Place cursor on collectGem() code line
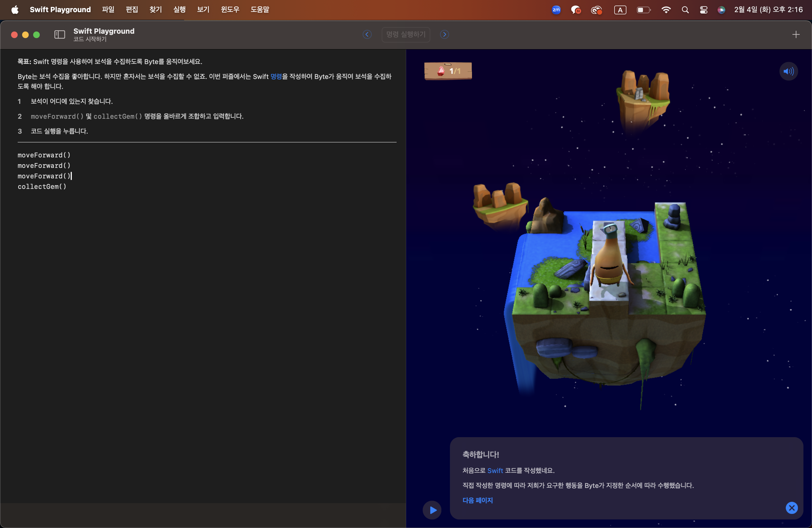The width and height of the screenshot is (812, 528). click(42, 187)
